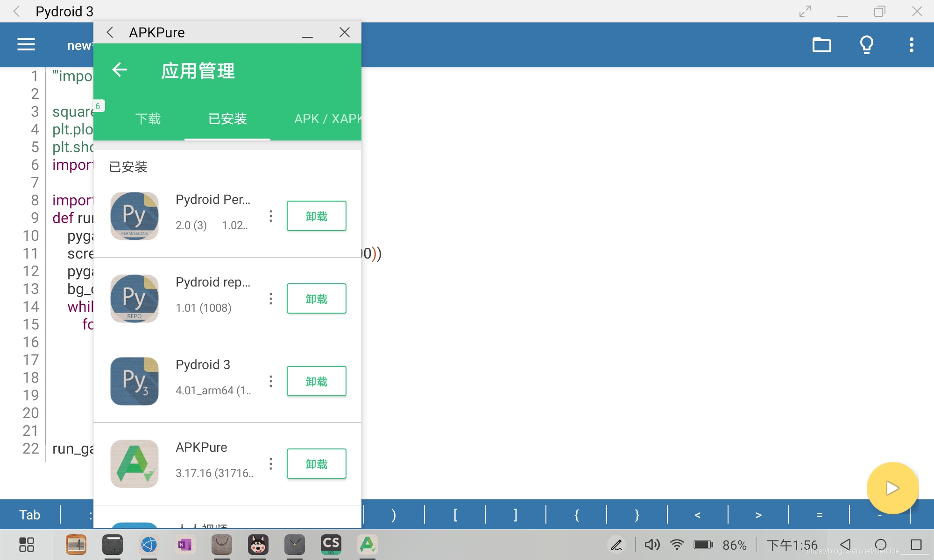Open the Pydroid hamburger menu
Screen dimensions: 934x560
tap(26, 45)
